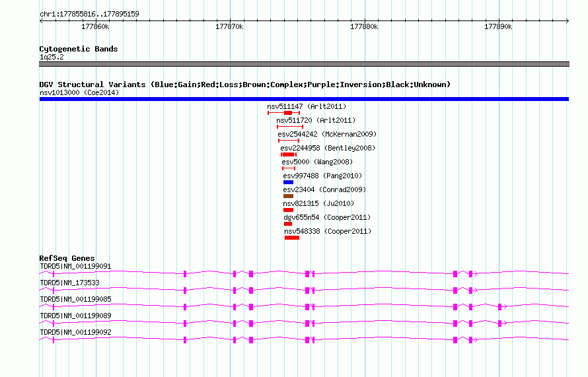Click the brown esv23404 complex variant bar
The image size is (588, 377).
coord(288,196)
